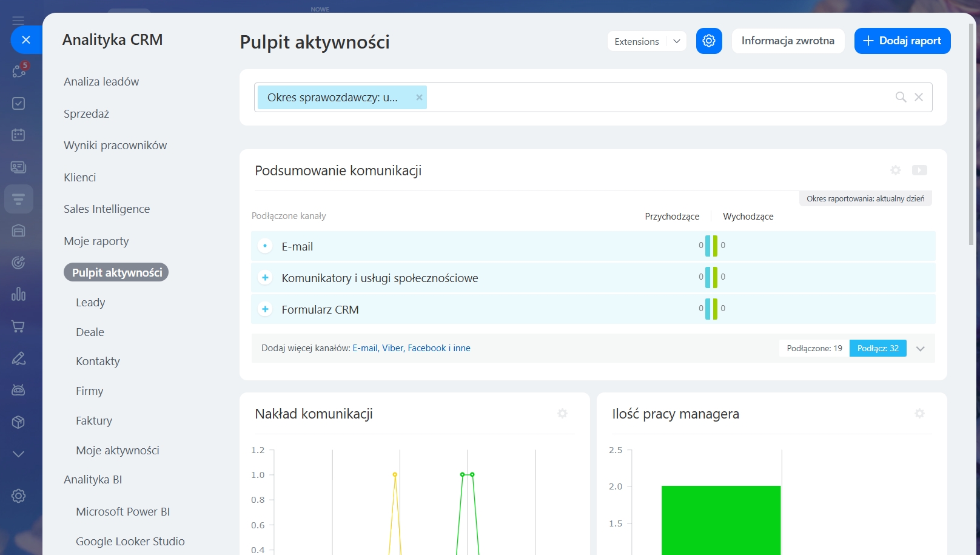The image size is (980, 555).
Task: Select Wyniki pracowników menu item
Action: (x=115, y=146)
